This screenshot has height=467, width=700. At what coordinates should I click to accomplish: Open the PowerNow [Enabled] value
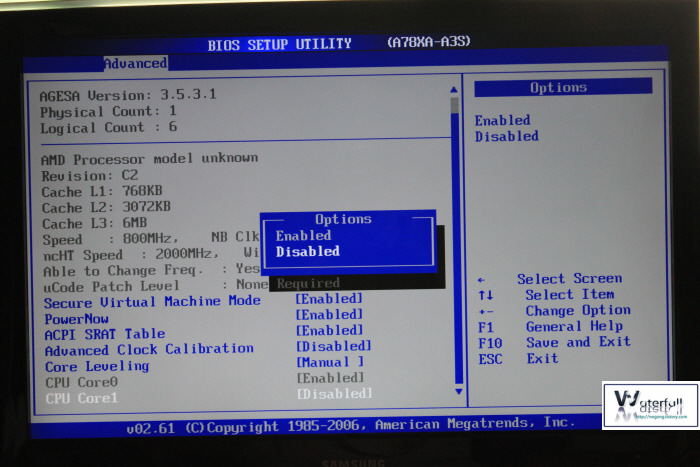click(329, 315)
